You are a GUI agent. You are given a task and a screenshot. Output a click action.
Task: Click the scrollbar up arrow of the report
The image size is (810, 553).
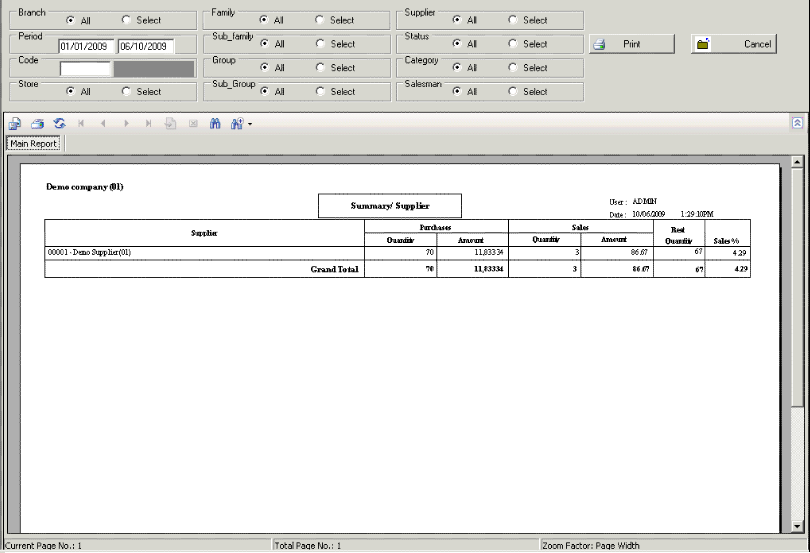[797, 161]
